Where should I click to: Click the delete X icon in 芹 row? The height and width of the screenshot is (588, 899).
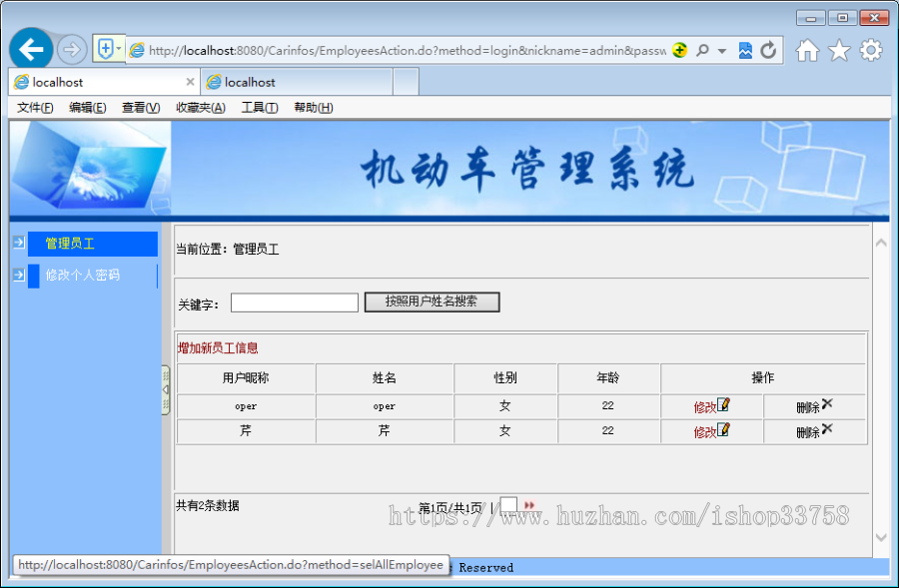(x=827, y=428)
